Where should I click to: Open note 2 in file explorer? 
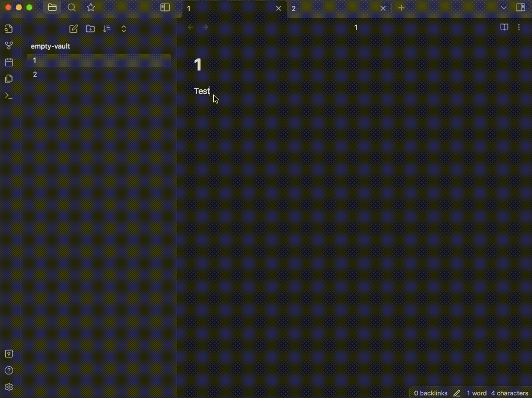tap(99, 75)
